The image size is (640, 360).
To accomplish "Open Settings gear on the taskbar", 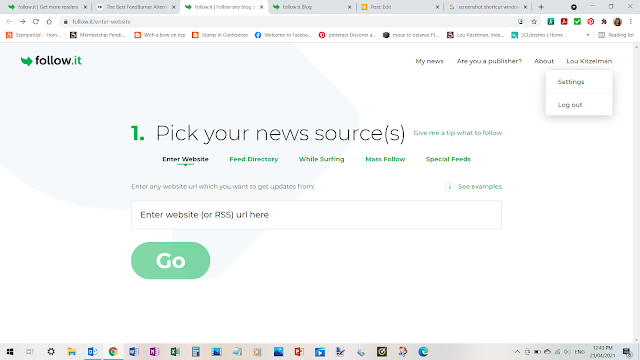I will [x=51, y=351].
